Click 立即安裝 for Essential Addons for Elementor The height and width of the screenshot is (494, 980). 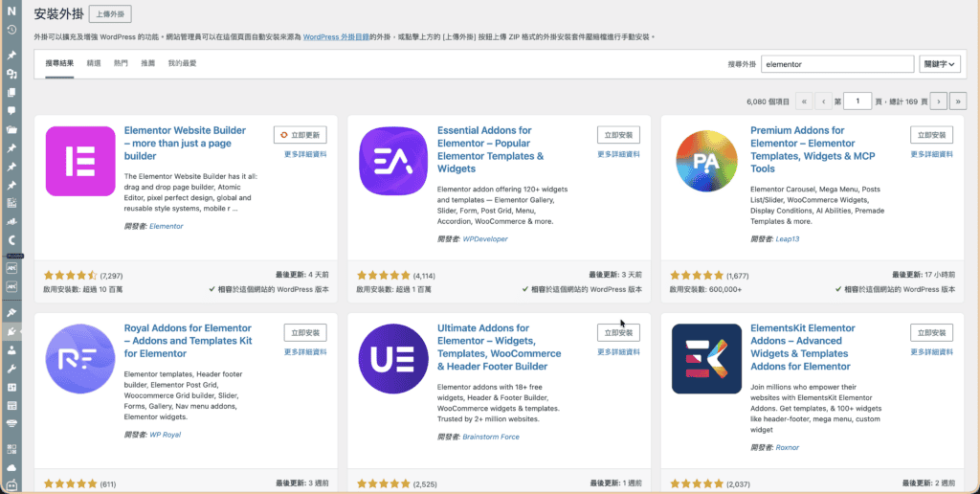click(x=618, y=135)
